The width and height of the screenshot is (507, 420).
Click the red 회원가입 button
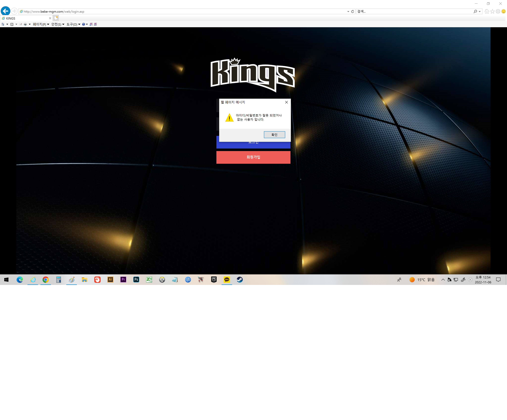tap(253, 157)
